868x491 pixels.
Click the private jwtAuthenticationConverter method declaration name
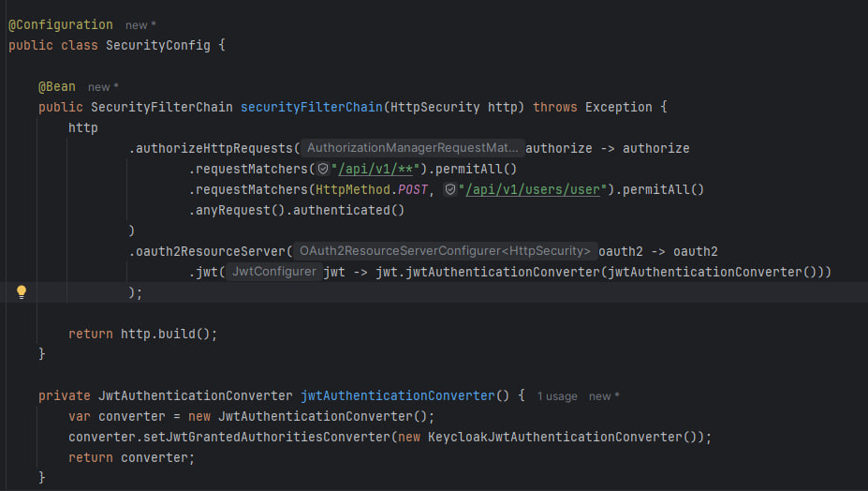397,395
